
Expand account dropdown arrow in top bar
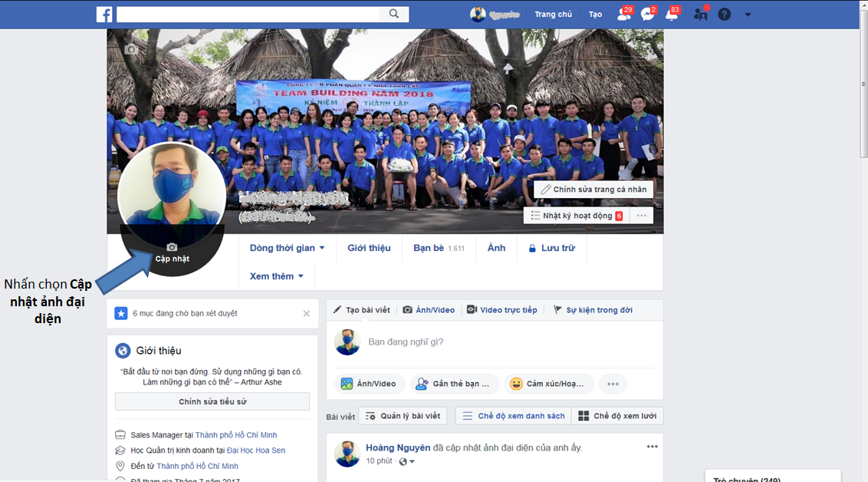(x=748, y=15)
